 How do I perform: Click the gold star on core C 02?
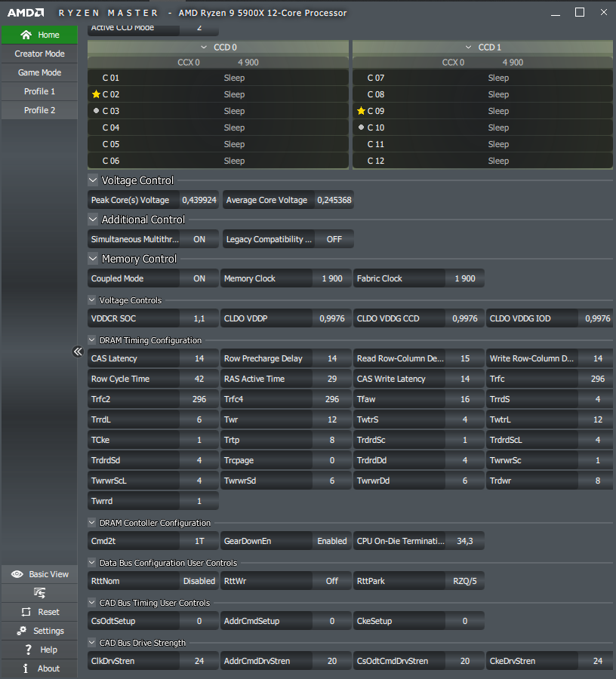coord(96,94)
